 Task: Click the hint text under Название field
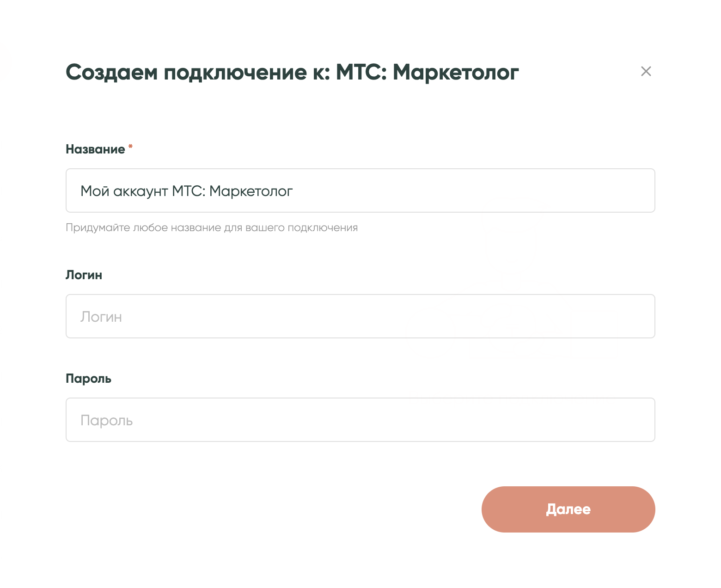pyautogui.click(x=212, y=227)
